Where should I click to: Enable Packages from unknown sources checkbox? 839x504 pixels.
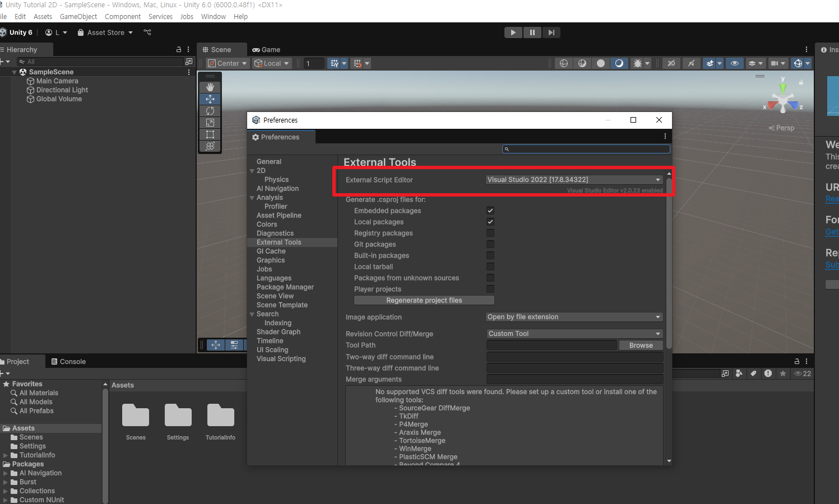pyautogui.click(x=490, y=278)
